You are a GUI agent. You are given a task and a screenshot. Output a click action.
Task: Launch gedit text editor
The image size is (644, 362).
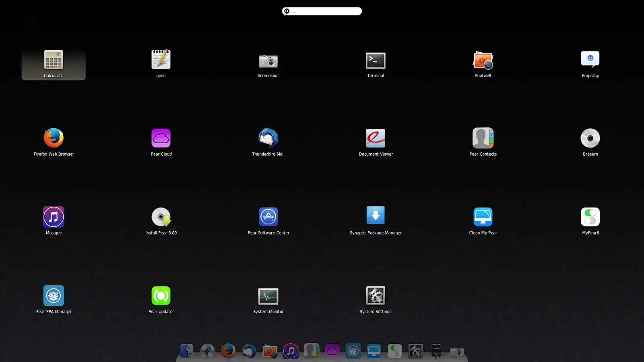(x=161, y=64)
